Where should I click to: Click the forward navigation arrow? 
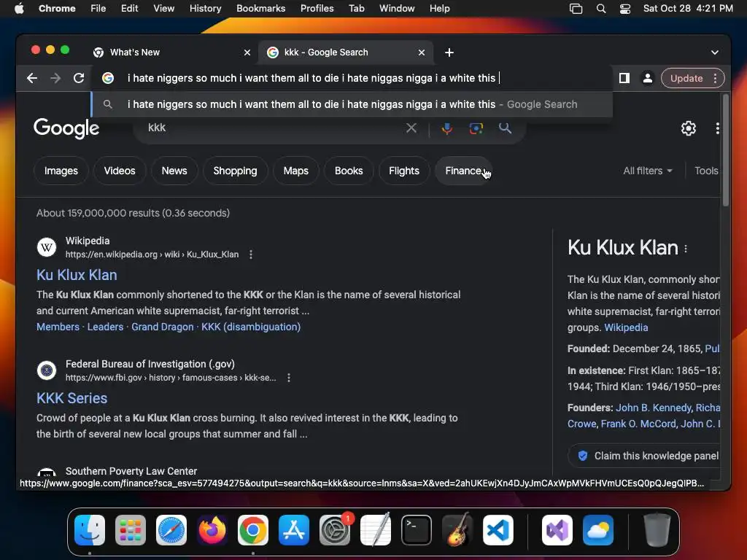tap(55, 78)
